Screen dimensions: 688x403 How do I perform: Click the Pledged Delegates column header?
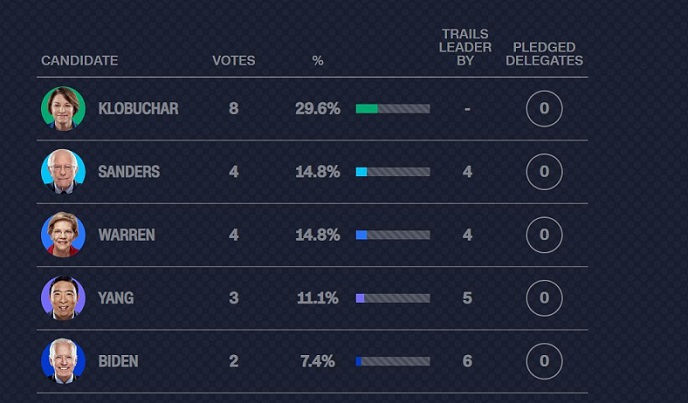544,54
